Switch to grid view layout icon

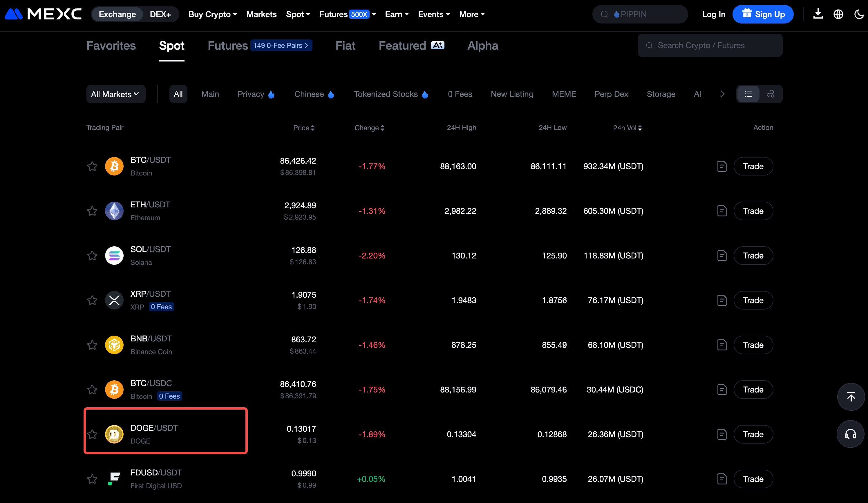coord(771,94)
